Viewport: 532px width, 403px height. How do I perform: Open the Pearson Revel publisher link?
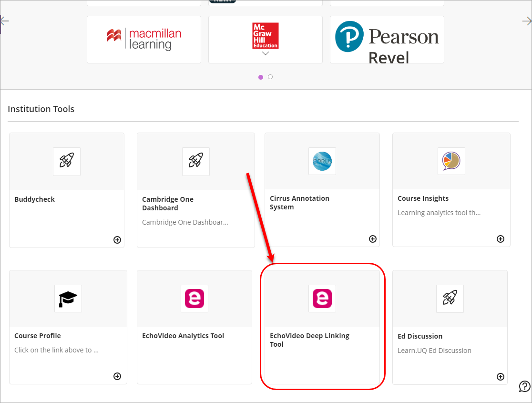[x=387, y=39]
